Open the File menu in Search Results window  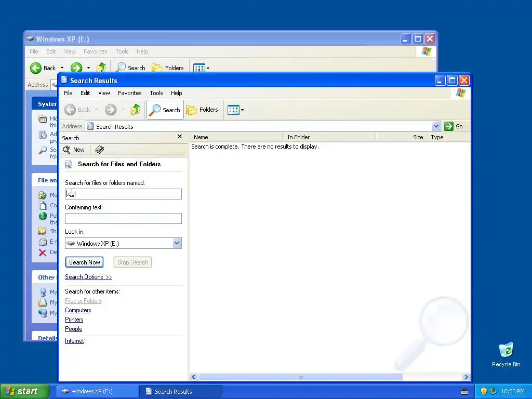(x=68, y=93)
